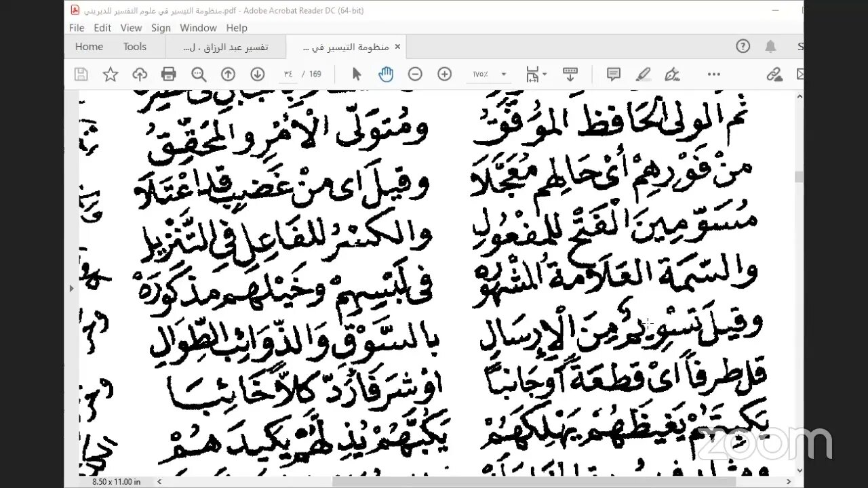Click the Acrobat PDF icon in title bar
Image resolution: width=868 pixels, height=488 pixels.
coord(75,10)
